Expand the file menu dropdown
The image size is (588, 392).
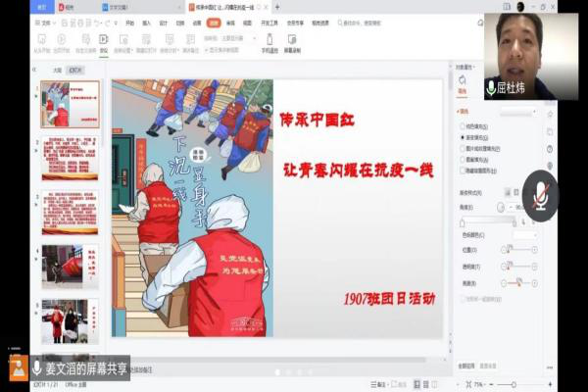click(x=45, y=21)
